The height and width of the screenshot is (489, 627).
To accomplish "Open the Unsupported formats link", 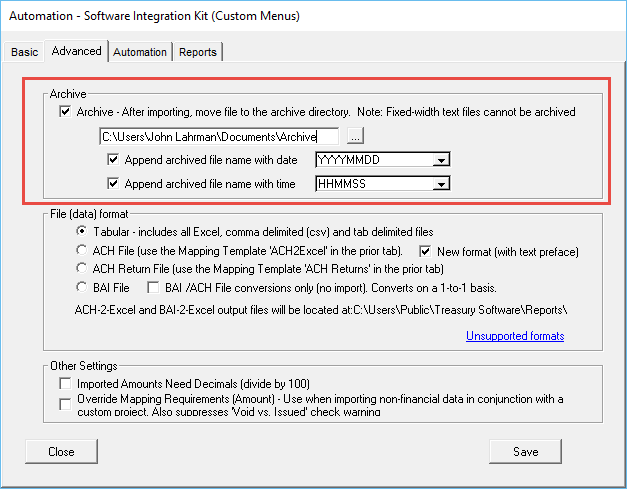I will click(514, 336).
